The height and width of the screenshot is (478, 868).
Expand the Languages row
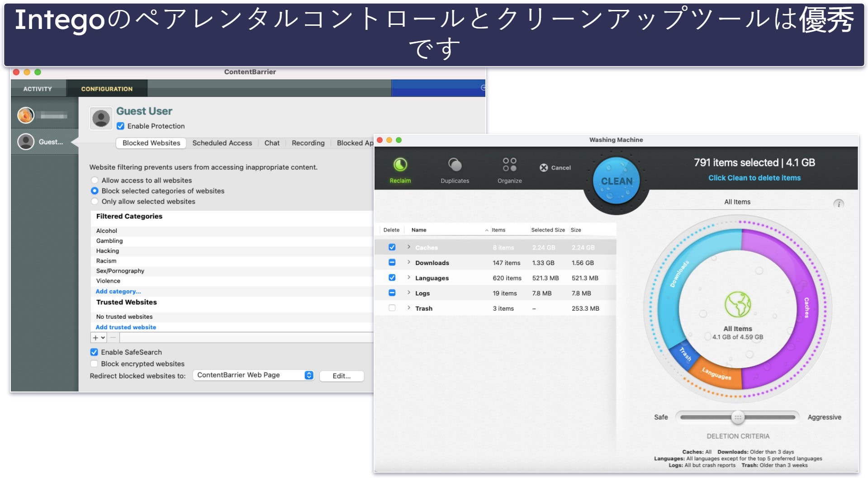click(x=409, y=277)
